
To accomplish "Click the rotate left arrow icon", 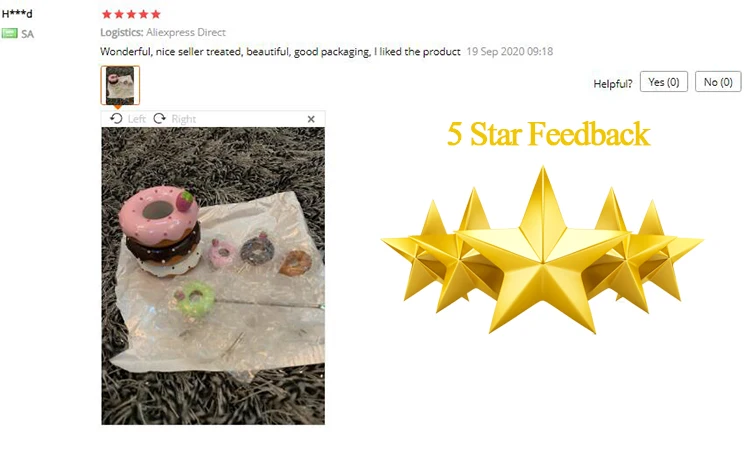I will tap(116, 119).
